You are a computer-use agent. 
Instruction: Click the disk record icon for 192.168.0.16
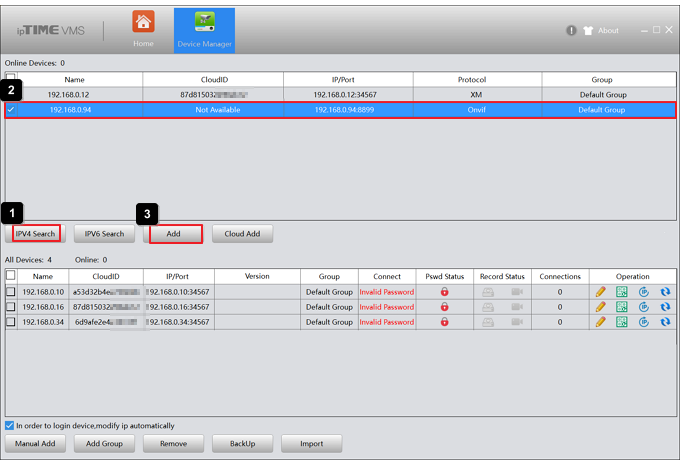(488, 307)
